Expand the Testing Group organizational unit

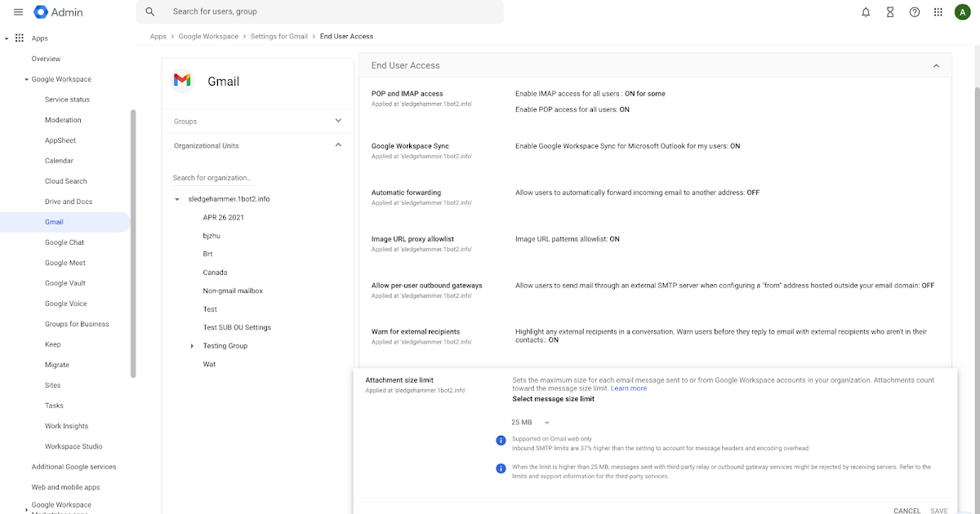pyautogui.click(x=192, y=345)
